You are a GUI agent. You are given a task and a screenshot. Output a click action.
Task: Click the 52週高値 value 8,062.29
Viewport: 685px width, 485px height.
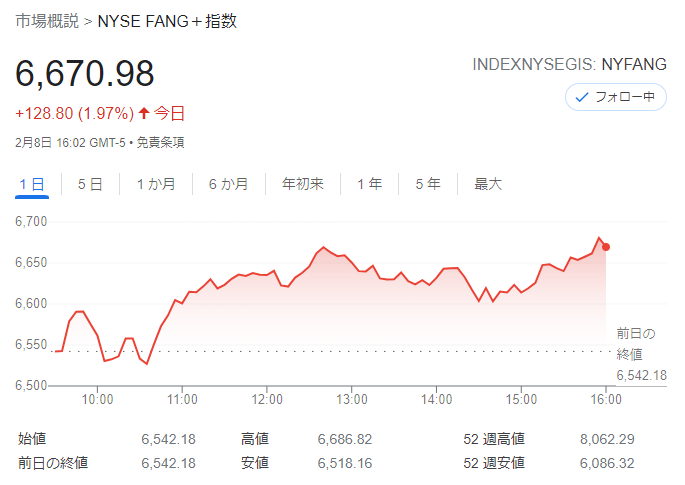(607, 439)
